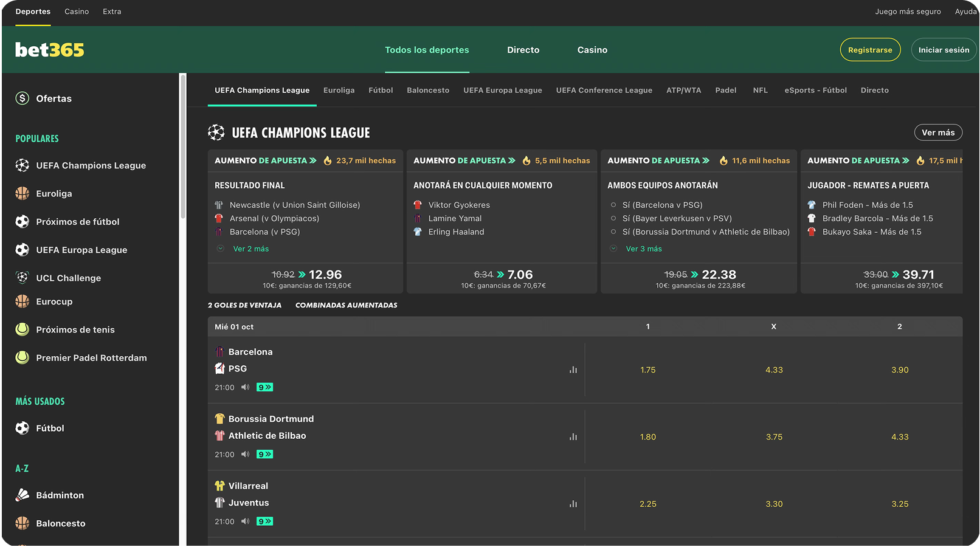The width and height of the screenshot is (980, 547).
Task: Switch to the Deportes top tab
Action: coord(33,12)
